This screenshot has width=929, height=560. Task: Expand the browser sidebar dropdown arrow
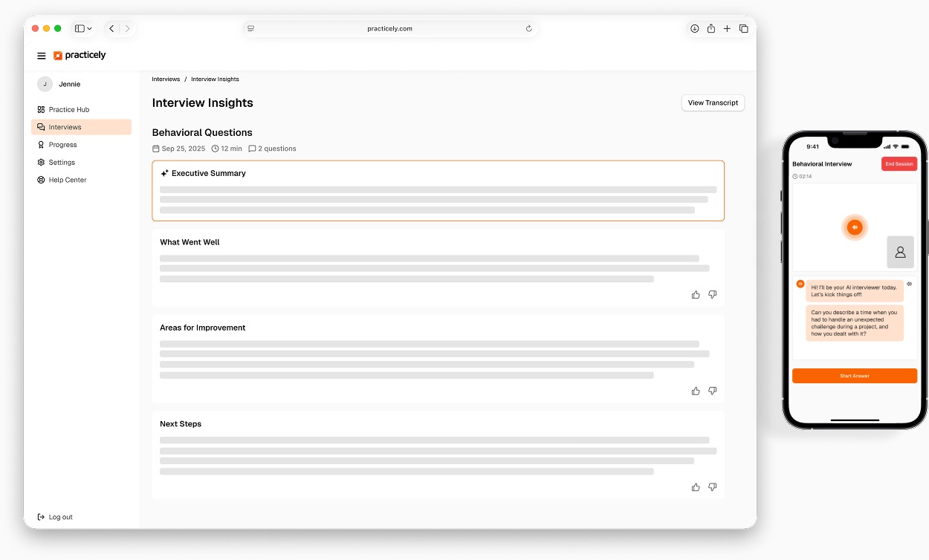point(90,29)
